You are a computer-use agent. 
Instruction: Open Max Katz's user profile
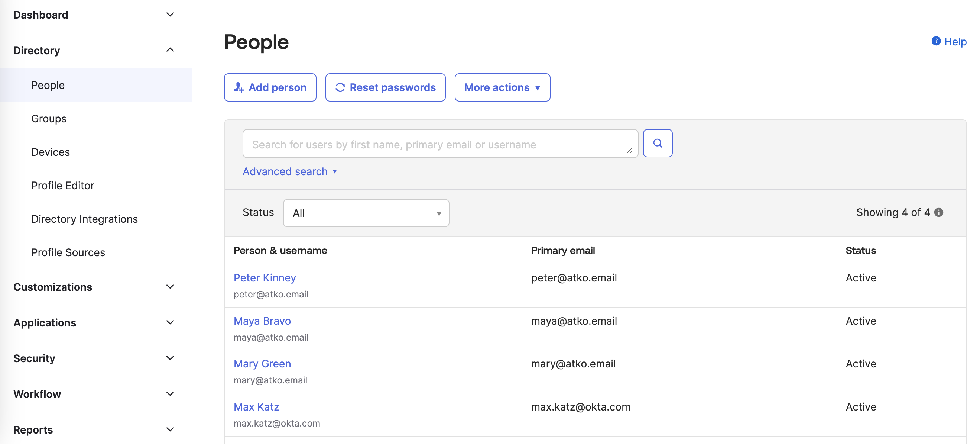click(x=256, y=407)
